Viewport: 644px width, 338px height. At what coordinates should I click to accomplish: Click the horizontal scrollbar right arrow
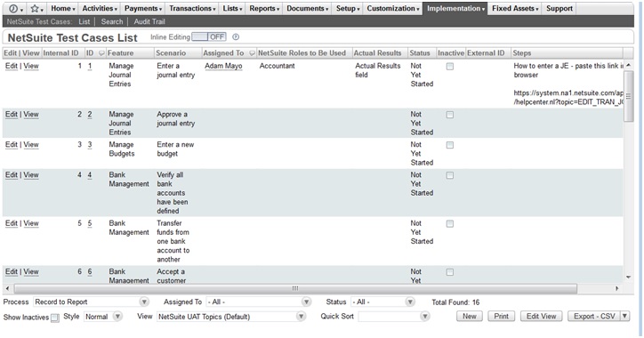click(x=617, y=288)
